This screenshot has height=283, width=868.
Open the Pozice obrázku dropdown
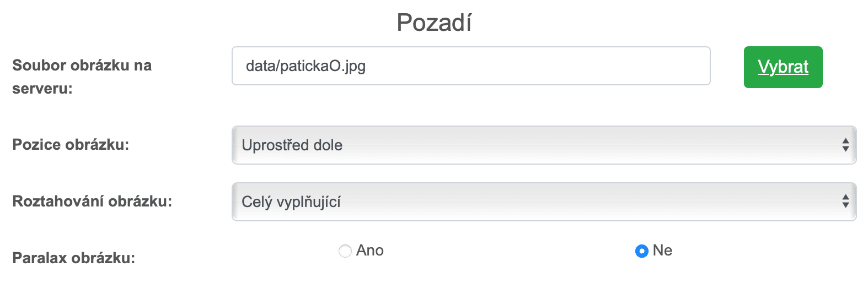(543, 145)
